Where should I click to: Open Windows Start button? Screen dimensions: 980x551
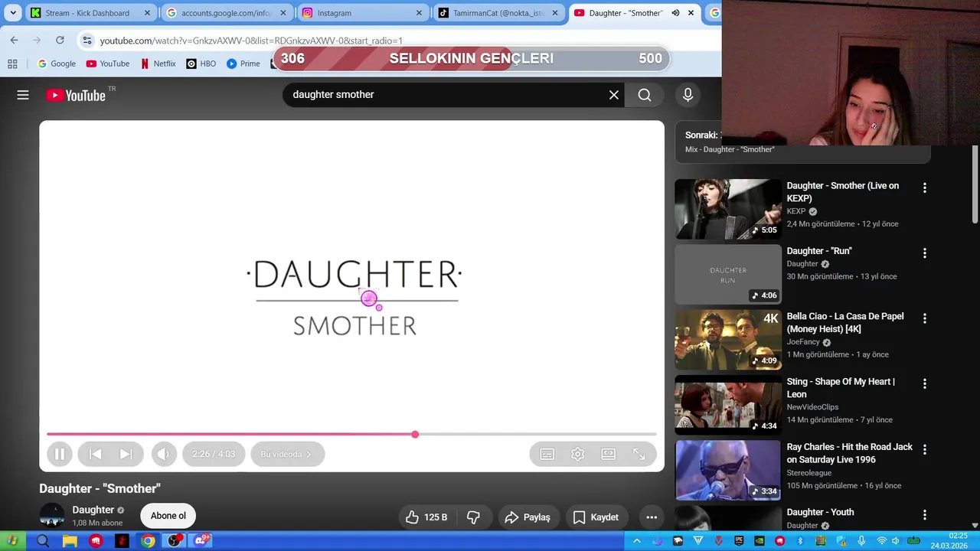click(x=13, y=541)
